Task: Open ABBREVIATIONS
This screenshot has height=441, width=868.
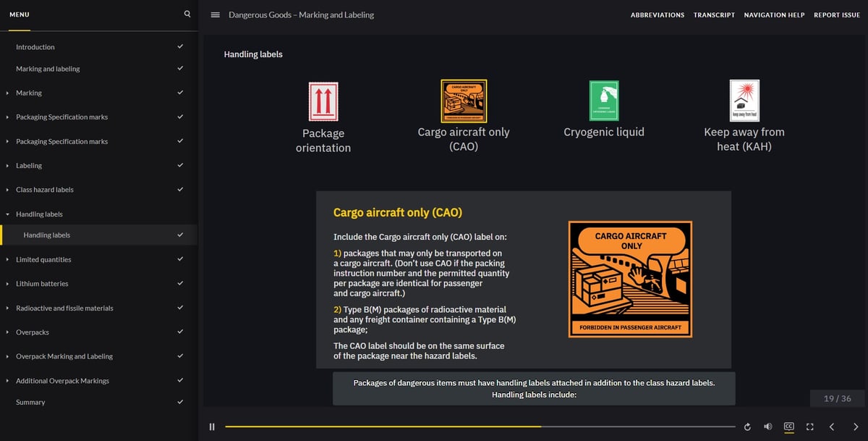Action: [x=657, y=14]
